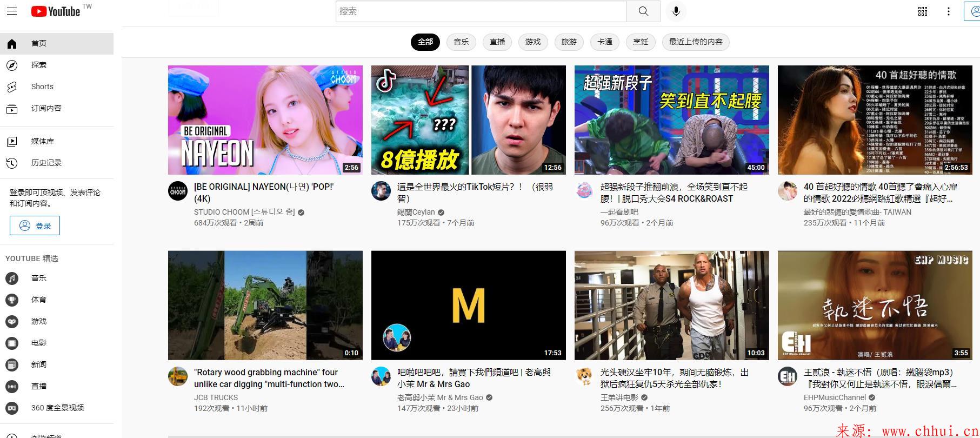This screenshot has width=980, height=438.
Task: Click the 360 度全景视频 icon
Action: point(12,408)
